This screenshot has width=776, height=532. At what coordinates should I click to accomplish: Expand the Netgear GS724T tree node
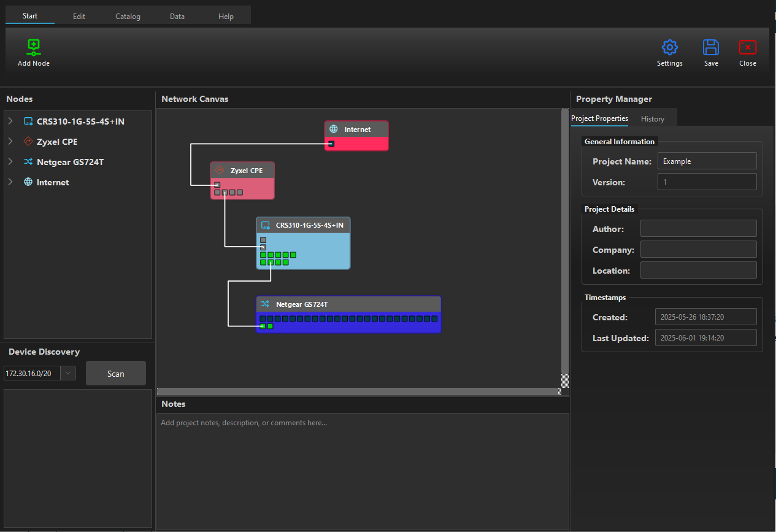pos(10,162)
